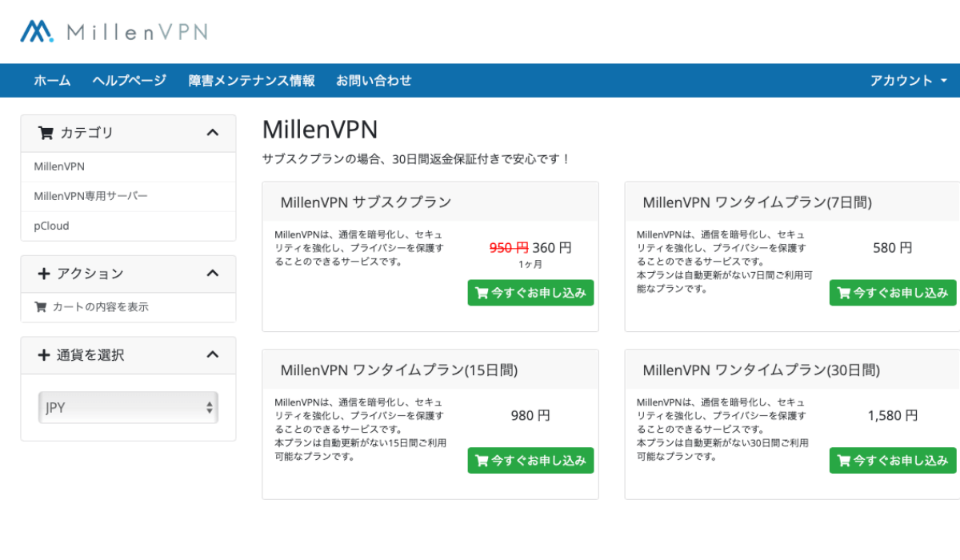Viewport: 960px width, 560px height.
Task: Order the 7日間 one-time plan
Action: pos(893,293)
